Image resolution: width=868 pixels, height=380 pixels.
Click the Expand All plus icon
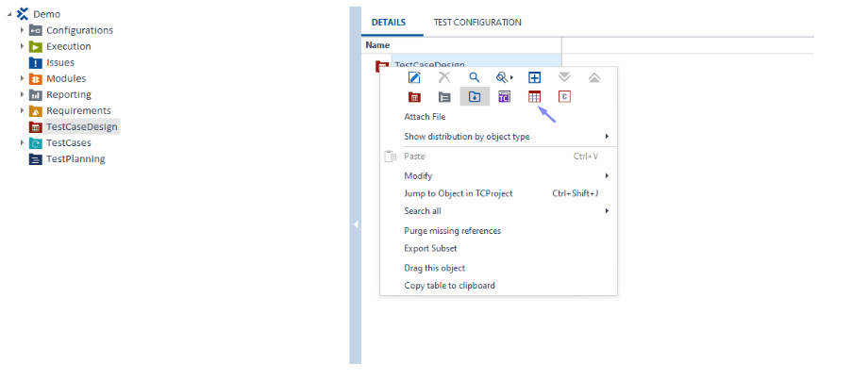(534, 77)
